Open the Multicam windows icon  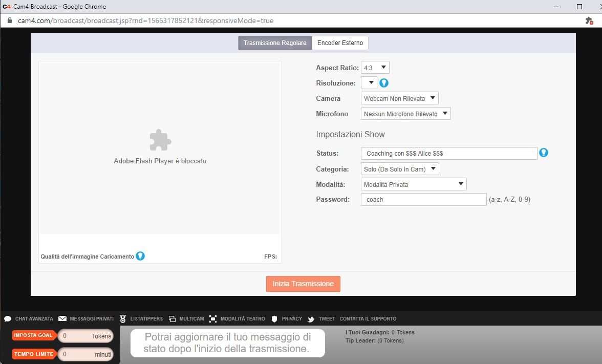(172, 319)
